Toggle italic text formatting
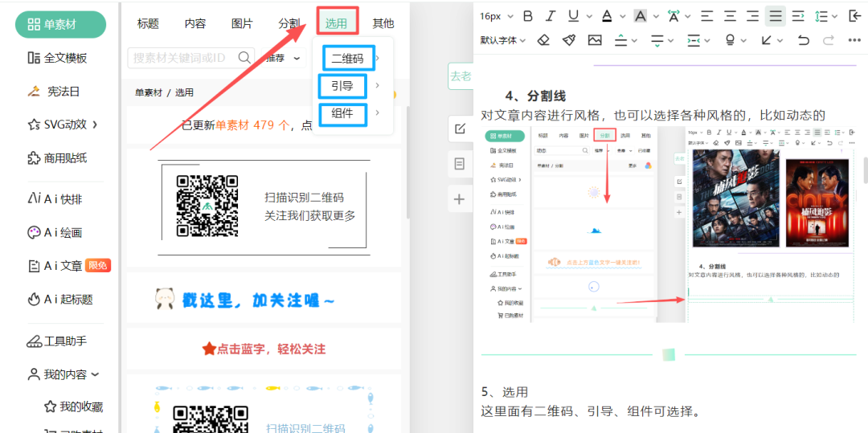Viewport: 868px width, 433px height. click(551, 16)
